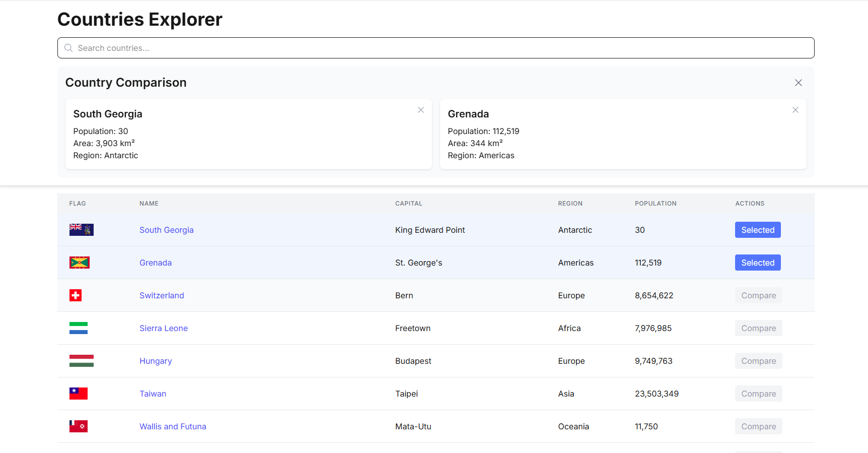Click the Taiwan flag icon

pos(79,394)
